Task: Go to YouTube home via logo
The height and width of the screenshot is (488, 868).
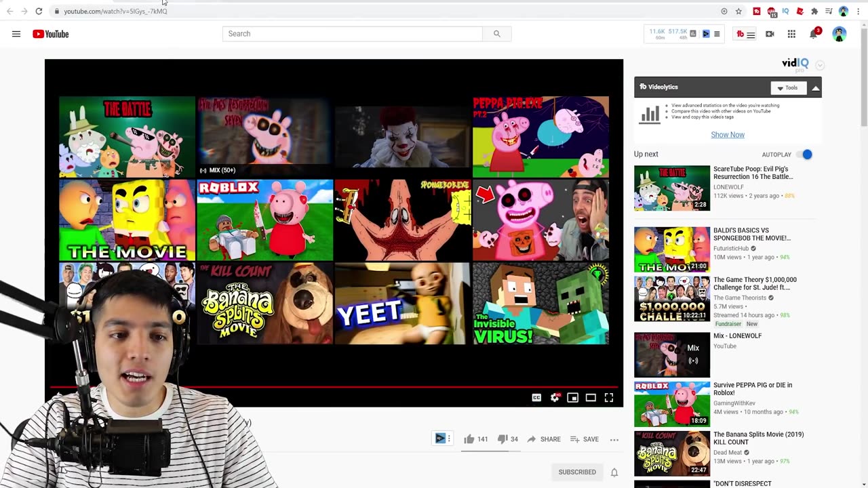Action: click(x=51, y=34)
